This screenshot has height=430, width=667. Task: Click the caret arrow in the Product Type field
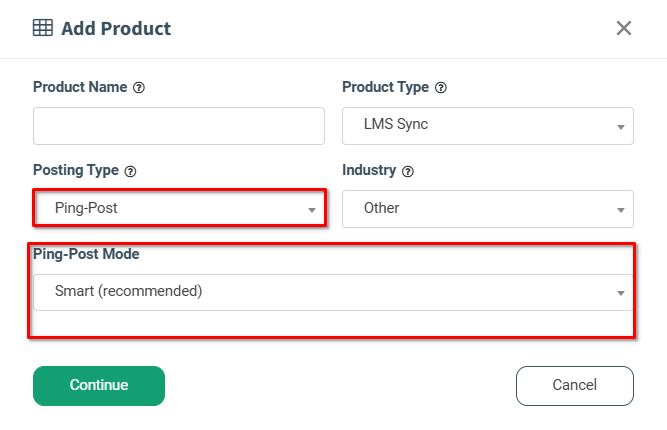coord(621,127)
